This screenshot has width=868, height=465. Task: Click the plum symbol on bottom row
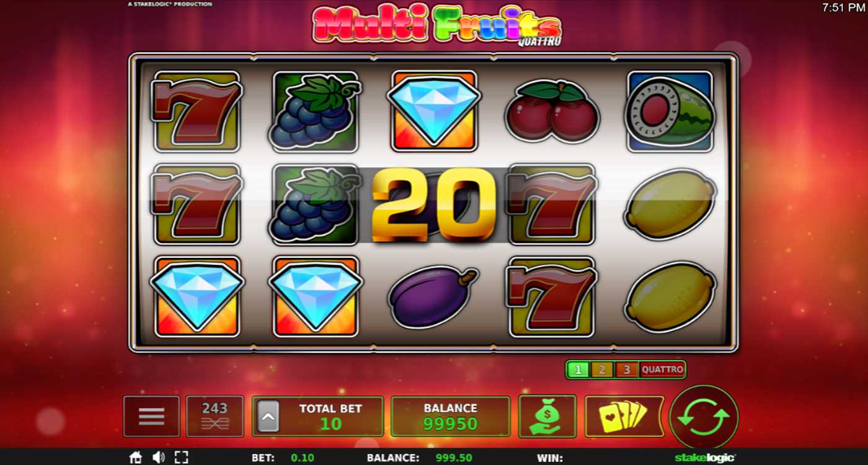(x=433, y=296)
